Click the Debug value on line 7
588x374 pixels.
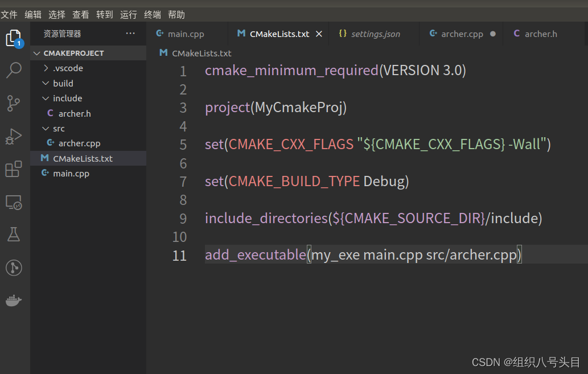click(384, 182)
